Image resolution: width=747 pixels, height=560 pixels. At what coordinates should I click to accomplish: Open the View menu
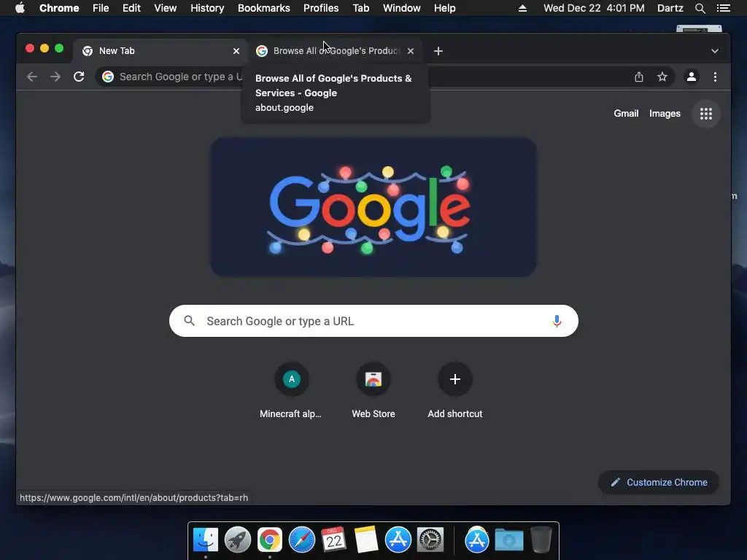tap(166, 8)
